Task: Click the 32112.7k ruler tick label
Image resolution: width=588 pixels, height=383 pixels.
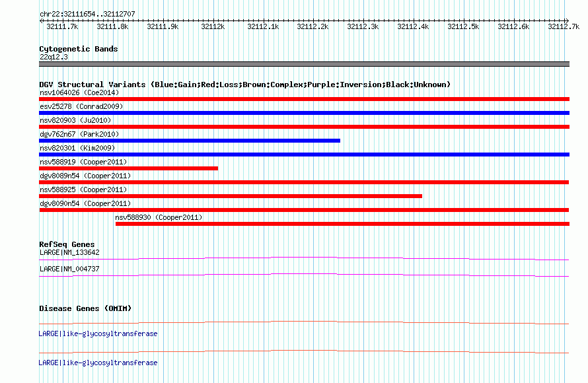Action: 564,26
